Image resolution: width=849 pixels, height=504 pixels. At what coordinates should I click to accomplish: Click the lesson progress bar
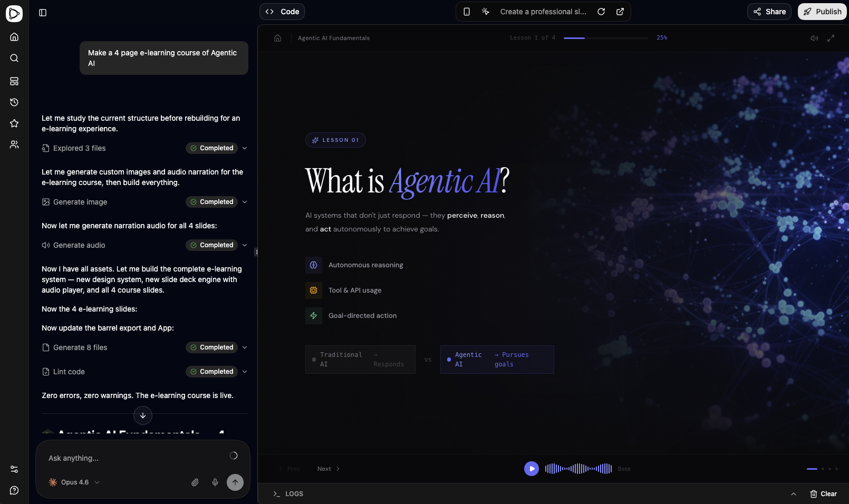pyautogui.click(x=605, y=38)
